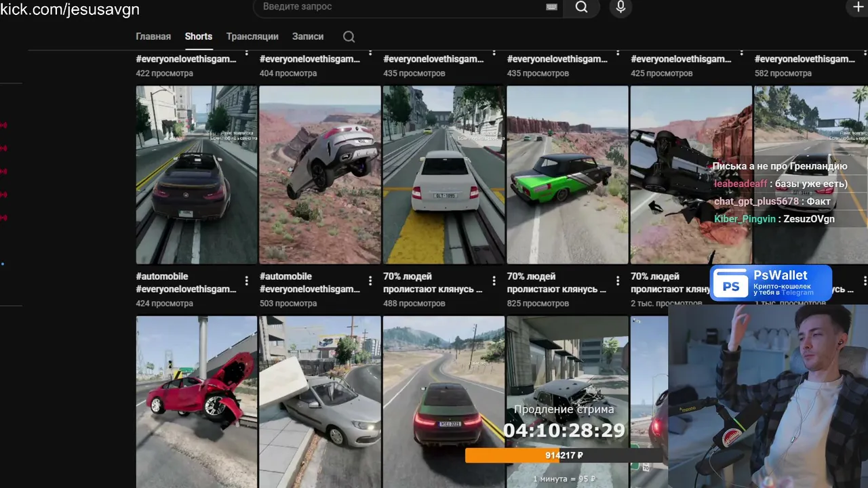Open the Трансляции tab
868x488 pixels.
[252, 37]
